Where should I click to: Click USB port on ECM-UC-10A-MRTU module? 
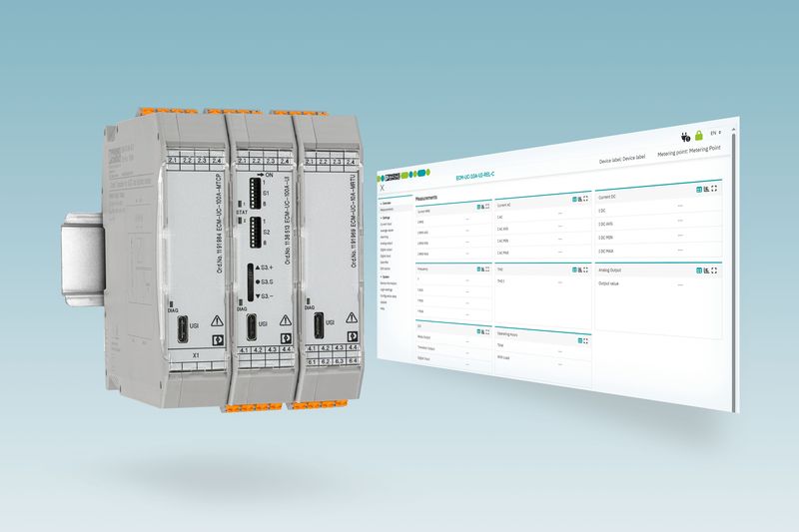pyautogui.click(x=319, y=324)
